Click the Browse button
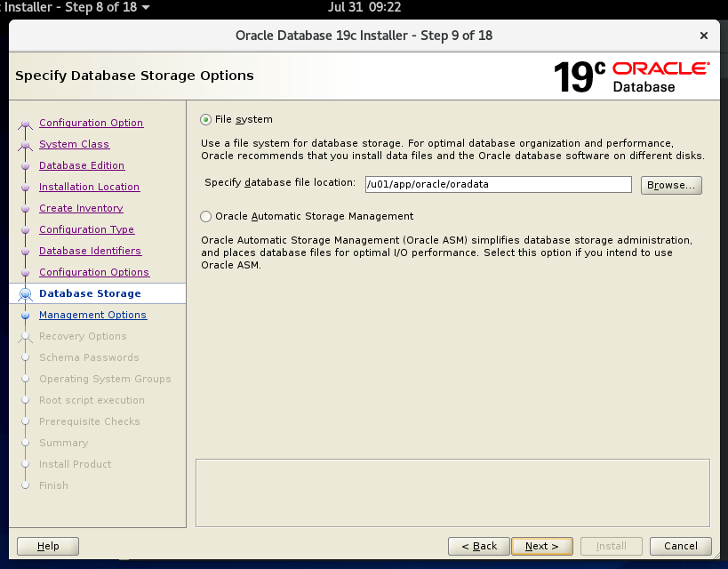The image size is (728, 569). (671, 185)
